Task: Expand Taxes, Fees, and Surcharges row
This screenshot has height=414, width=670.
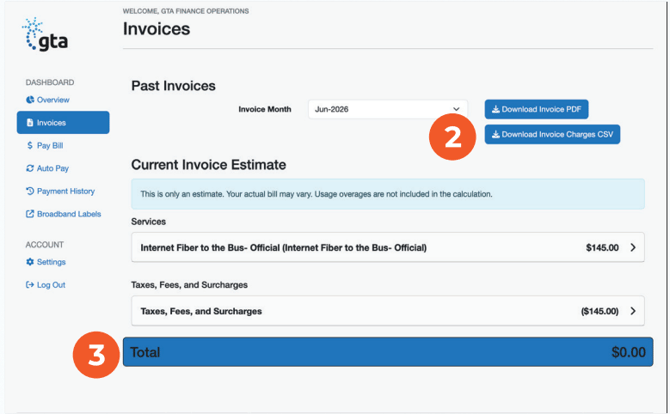Action: click(x=388, y=311)
